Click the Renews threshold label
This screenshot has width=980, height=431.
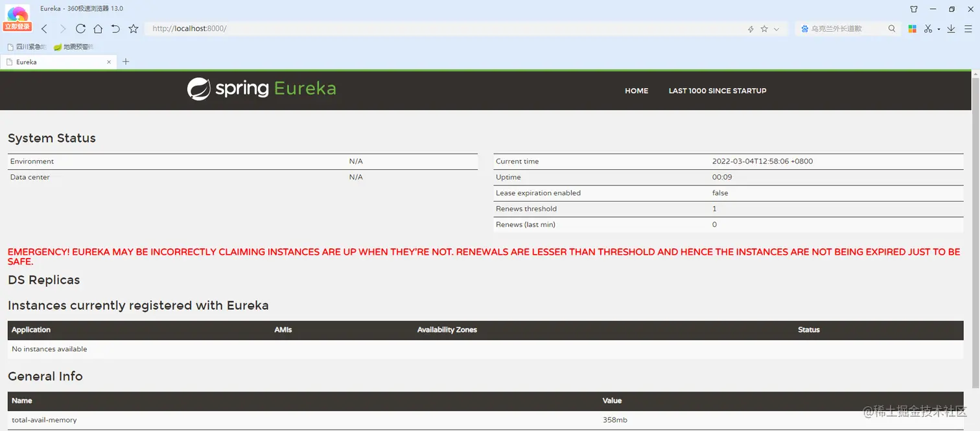pos(526,209)
